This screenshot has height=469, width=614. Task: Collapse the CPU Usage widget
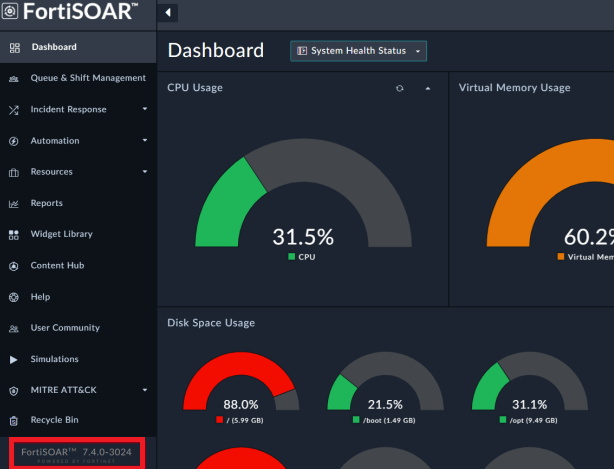coord(428,88)
